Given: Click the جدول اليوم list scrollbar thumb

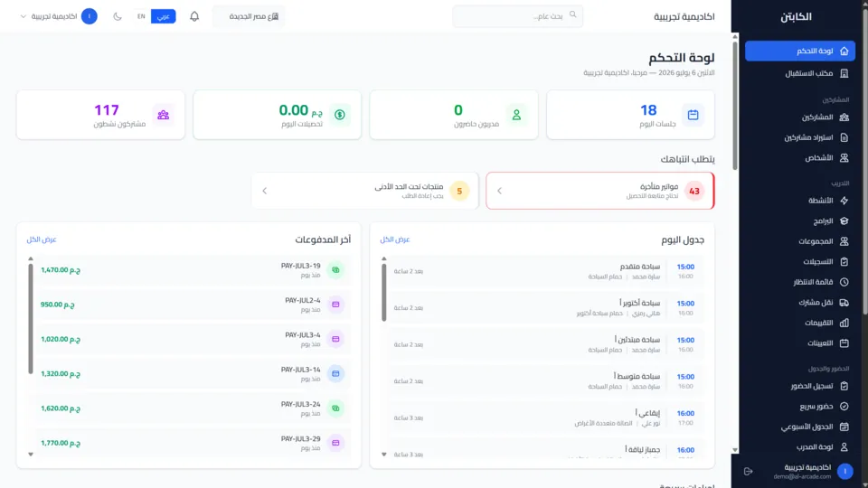Looking at the screenshot, I should pyautogui.click(x=384, y=292).
